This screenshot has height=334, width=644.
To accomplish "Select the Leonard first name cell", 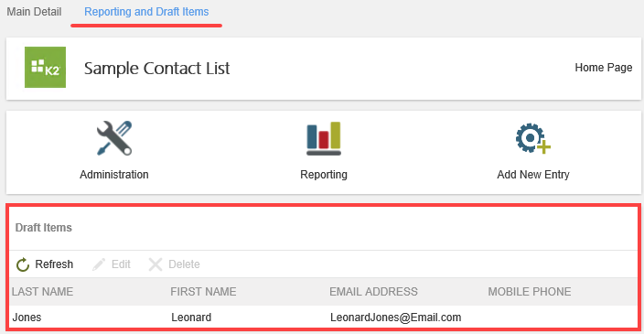I will [191, 318].
